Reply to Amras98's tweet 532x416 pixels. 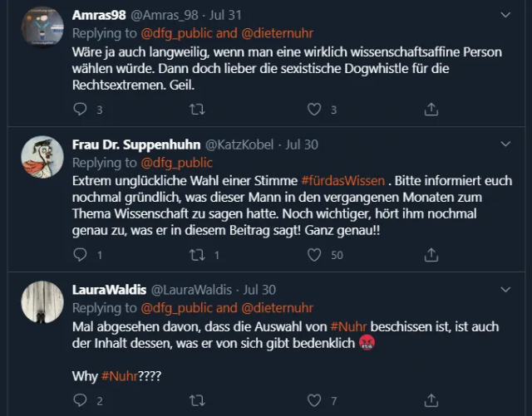(x=81, y=110)
